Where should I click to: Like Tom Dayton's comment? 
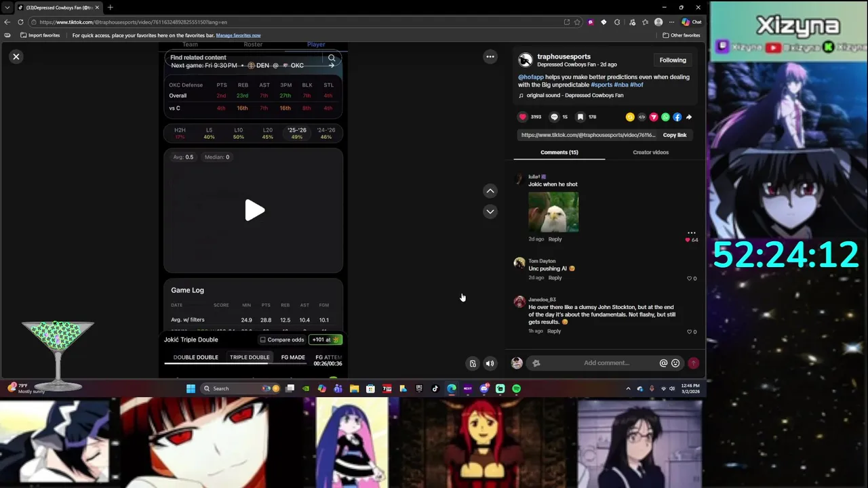[689, 279]
